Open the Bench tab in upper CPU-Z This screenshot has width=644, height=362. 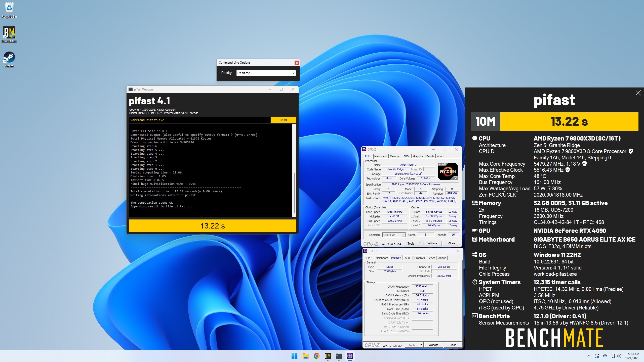coord(430,156)
